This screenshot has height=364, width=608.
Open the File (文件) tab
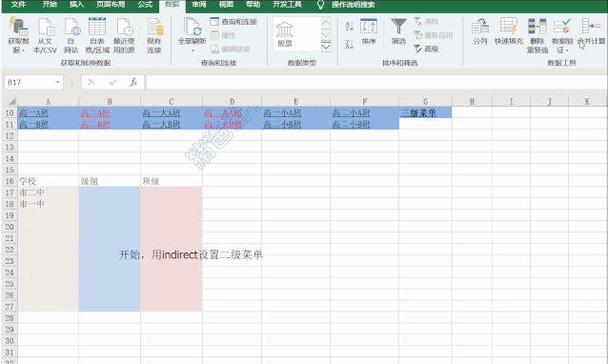(18, 5)
